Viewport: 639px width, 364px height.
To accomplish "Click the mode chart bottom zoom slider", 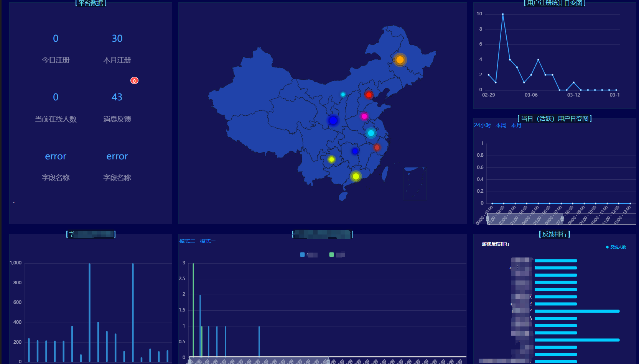I will point(259,360).
